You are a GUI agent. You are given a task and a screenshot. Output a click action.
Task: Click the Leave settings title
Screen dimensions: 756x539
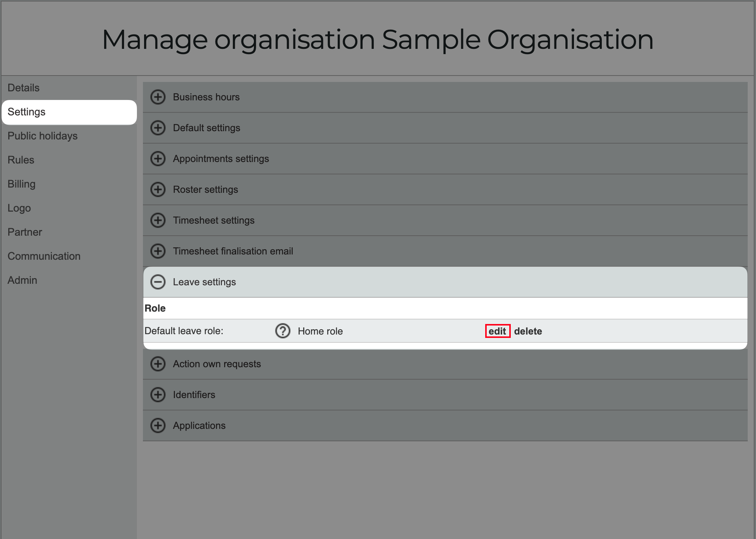tap(204, 282)
